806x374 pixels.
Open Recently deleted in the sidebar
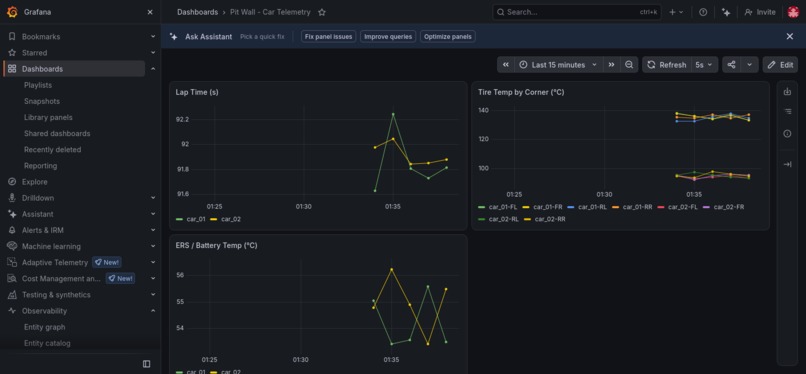tap(52, 149)
